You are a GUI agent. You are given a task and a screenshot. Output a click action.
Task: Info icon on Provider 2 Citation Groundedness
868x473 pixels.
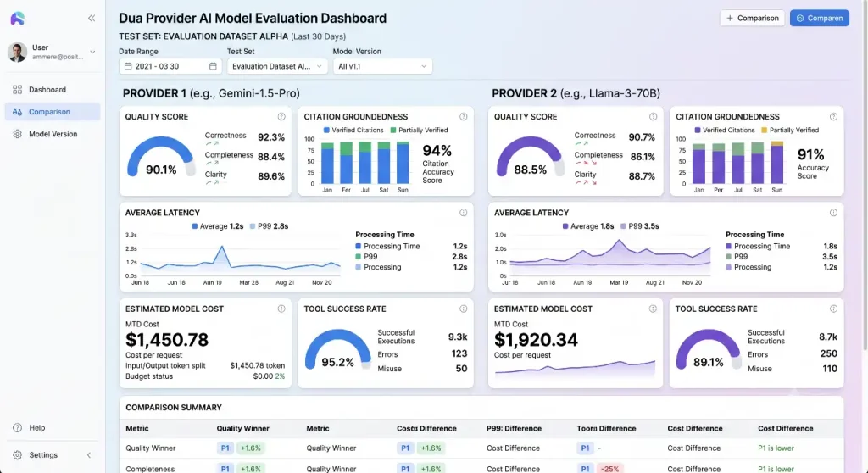click(x=834, y=117)
